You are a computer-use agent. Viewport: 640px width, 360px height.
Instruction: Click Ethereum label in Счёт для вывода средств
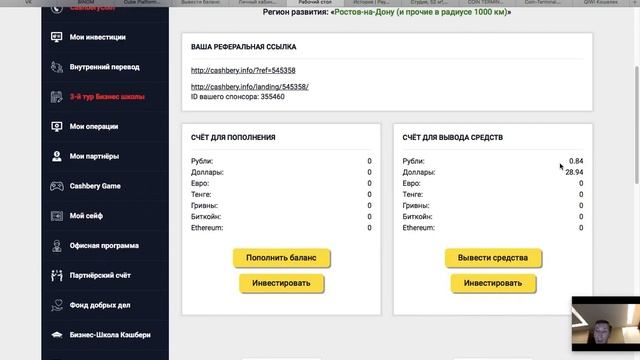[x=418, y=228]
